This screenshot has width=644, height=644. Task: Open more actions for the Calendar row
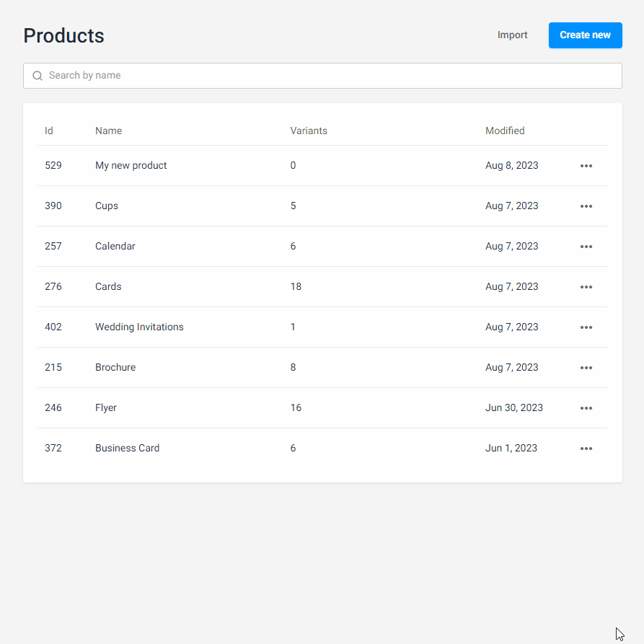(x=586, y=247)
